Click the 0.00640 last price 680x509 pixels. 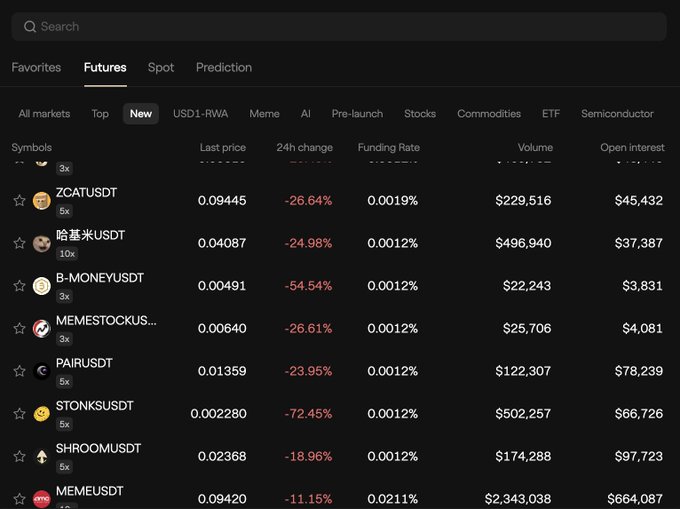(x=222, y=329)
